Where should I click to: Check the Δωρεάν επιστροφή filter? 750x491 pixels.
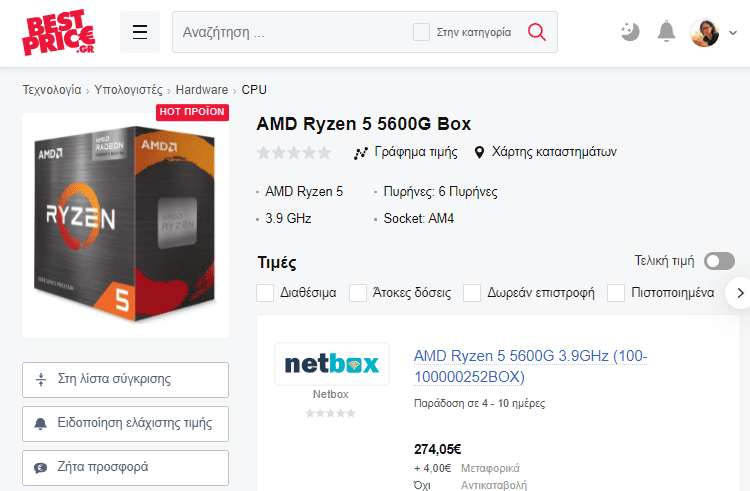tap(472, 293)
